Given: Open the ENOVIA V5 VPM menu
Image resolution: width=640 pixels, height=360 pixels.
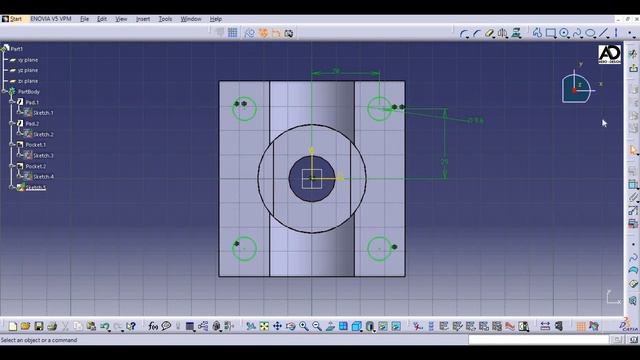Looking at the screenshot, I should 51,19.
